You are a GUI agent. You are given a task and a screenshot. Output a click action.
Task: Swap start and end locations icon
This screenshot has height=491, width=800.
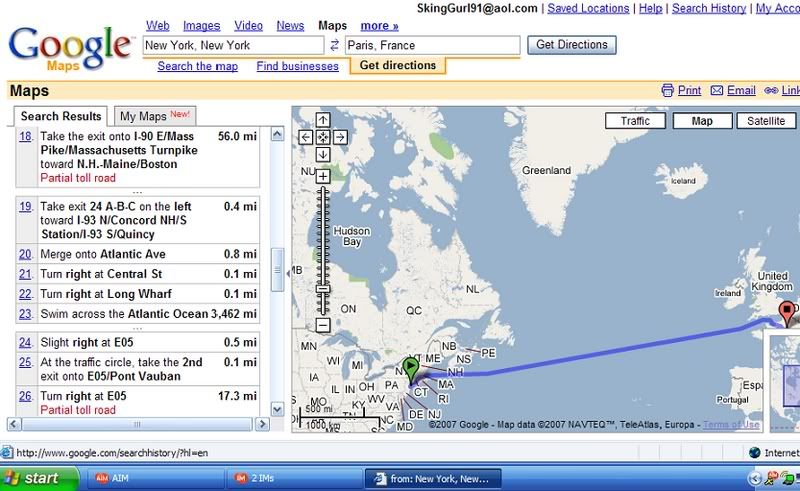(x=333, y=45)
